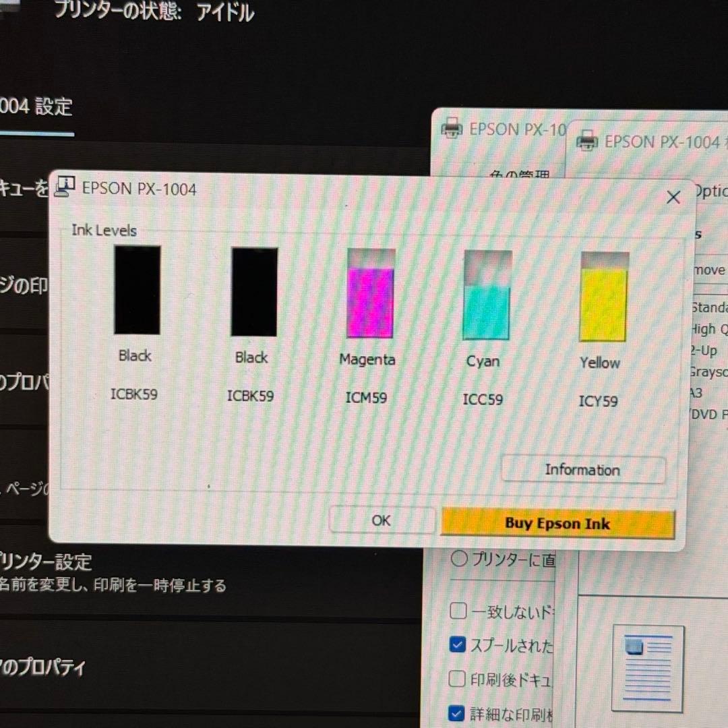Open the のプロパティ entry at bottom of Settings
The image size is (728, 728).
42,667
